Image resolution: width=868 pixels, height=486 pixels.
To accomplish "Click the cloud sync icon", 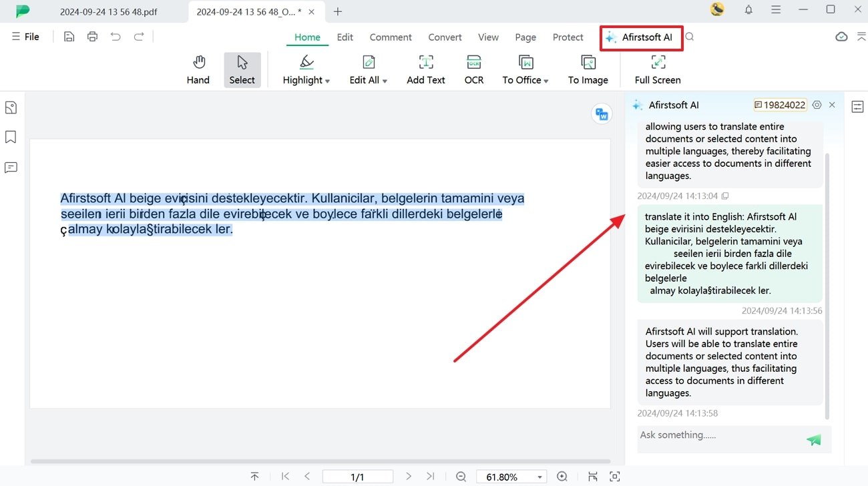I will coord(841,37).
